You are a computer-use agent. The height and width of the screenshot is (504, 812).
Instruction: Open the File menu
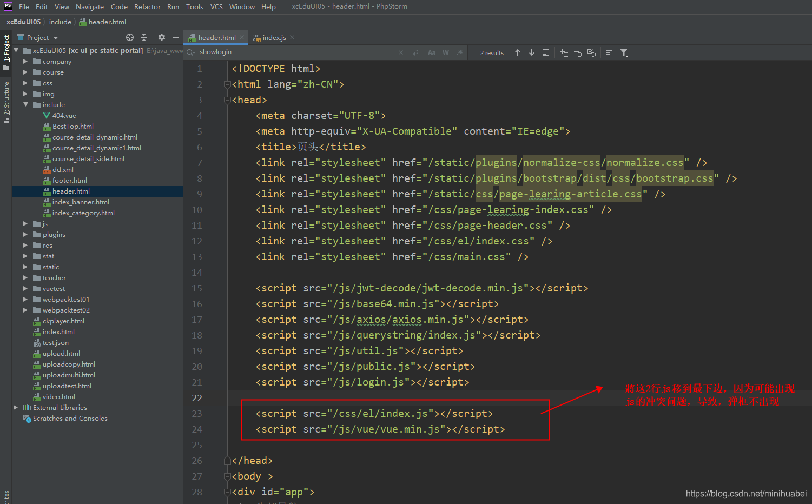[24, 6]
